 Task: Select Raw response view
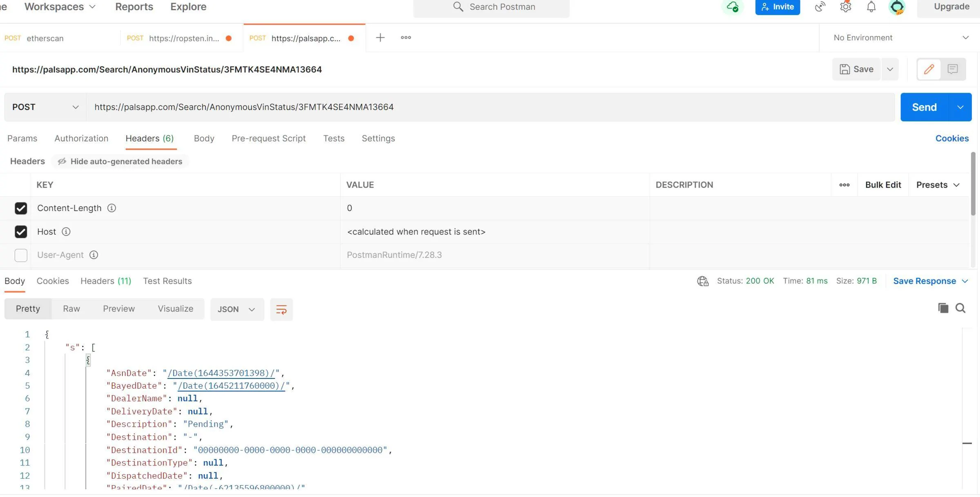(x=71, y=309)
